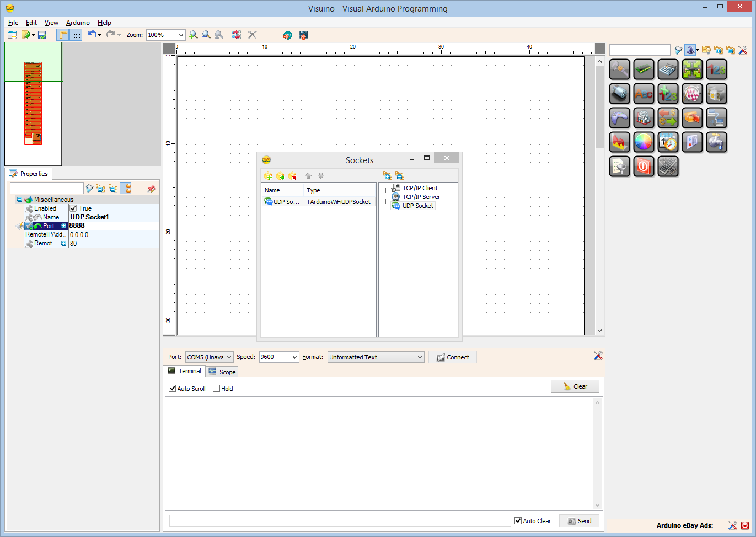756x537 pixels.
Task: Open the calculator math components category
Action: [x=668, y=69]
